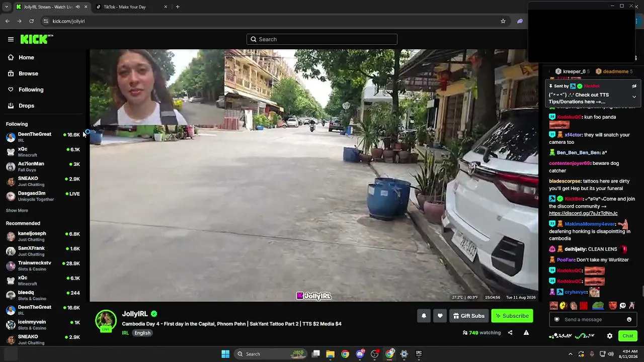
Task: Subscribe to JollyIRL
Action: (x=512, y=316)
